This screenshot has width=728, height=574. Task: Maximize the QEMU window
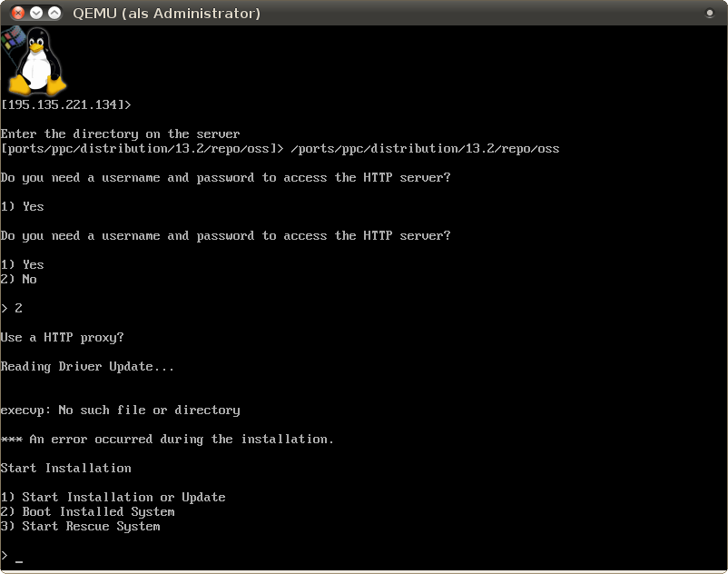(54, 13)
